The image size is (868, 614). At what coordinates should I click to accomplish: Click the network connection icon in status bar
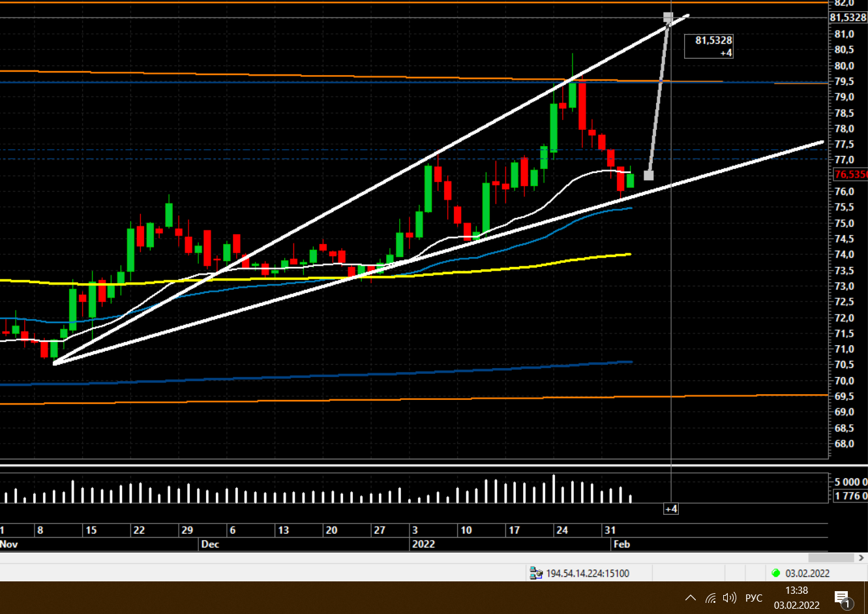(536, 574)
